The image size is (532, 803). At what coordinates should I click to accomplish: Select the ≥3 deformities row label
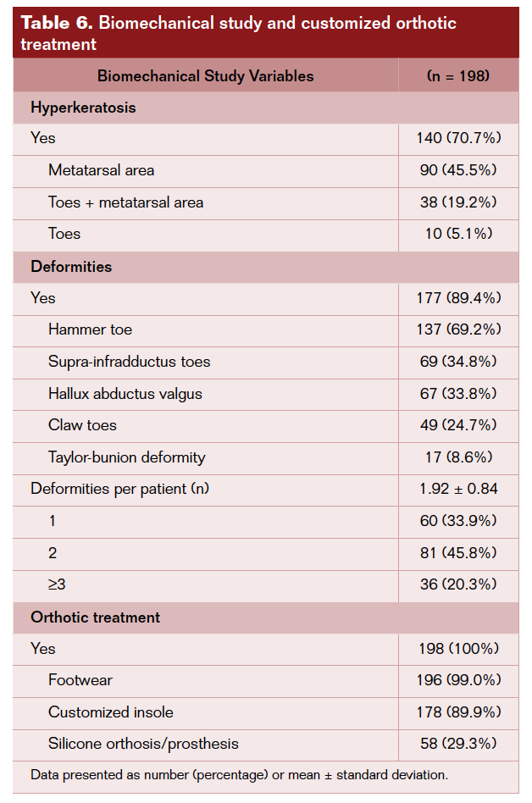[58, 584]
